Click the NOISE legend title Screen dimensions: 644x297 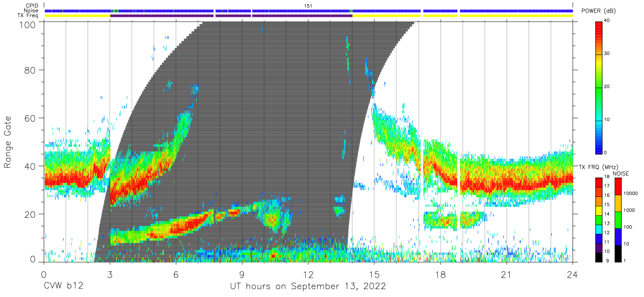[621, 173]
